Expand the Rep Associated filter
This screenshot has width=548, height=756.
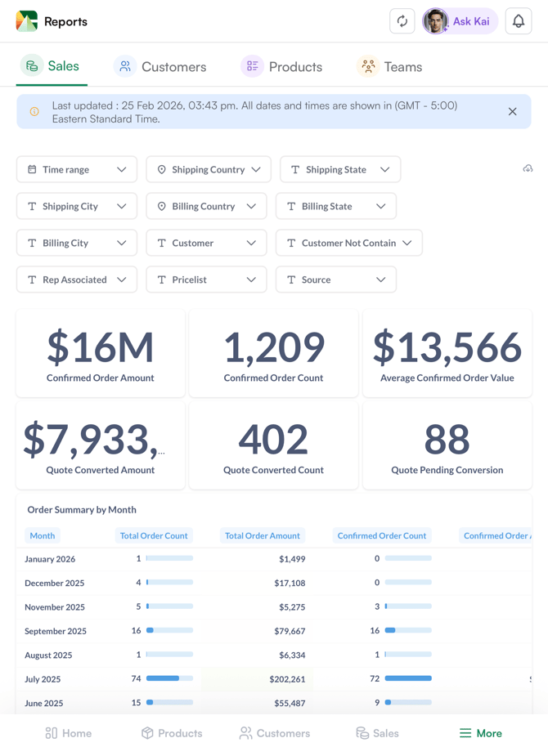pyautogui.click(x=77, y=280)
